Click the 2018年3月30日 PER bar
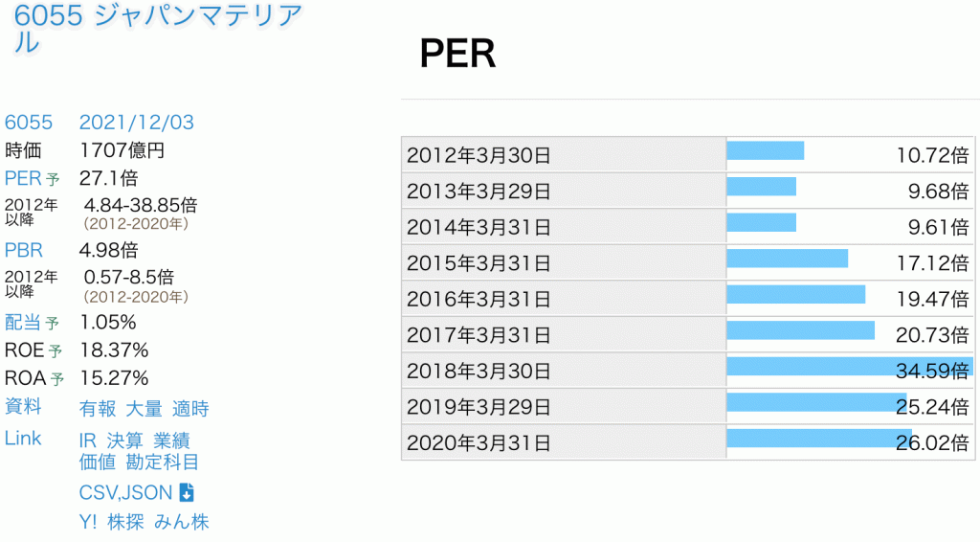This screenshot has width=980, height=542. tap(849, 371)
